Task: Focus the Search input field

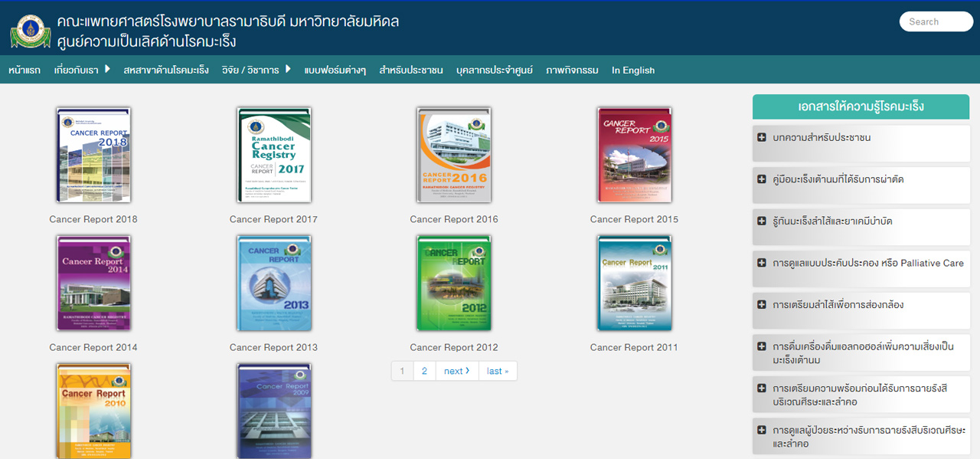Action: click(936, 21)
